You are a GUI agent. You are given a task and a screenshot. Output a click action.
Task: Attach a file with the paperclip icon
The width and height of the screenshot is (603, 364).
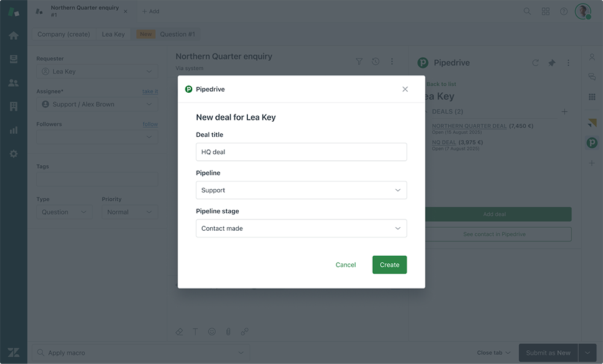coord(228,331)
